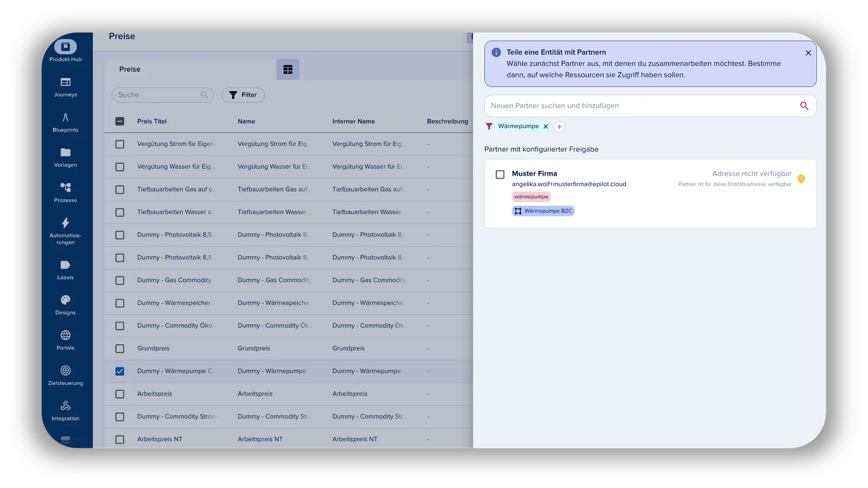Open Integration in the sidebar
The width and height of the screenshot is (868, 488).
click(x=66, y=411)
